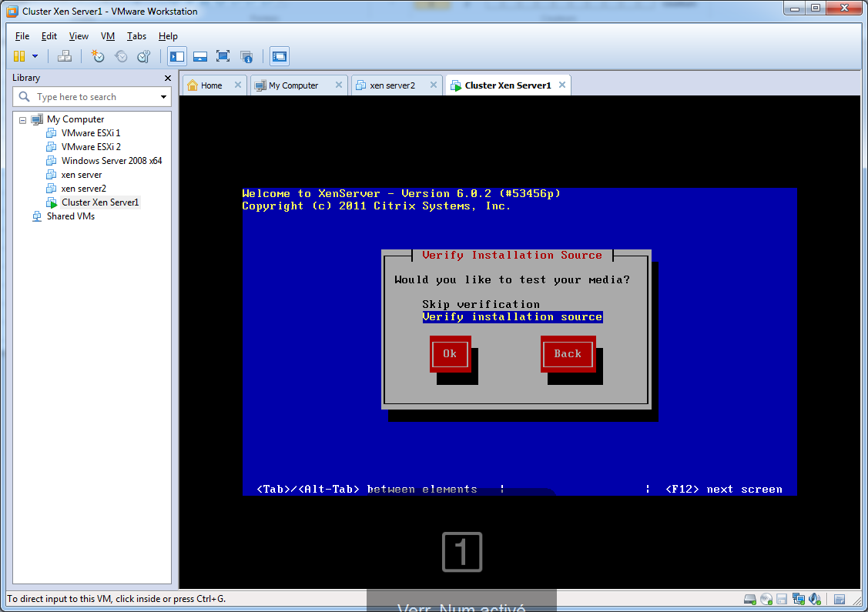Open the snapshot manager tool
Image resolution: width=868 pixels, height=612 pixels.
click(143, 56)
